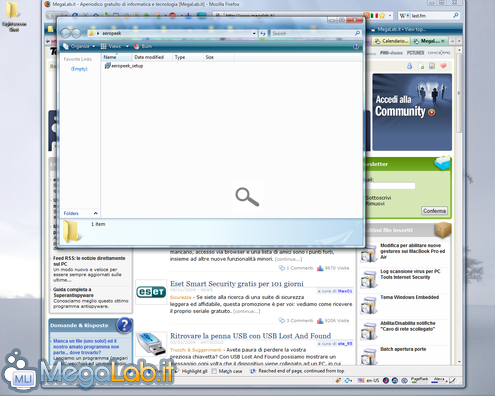Open Feed RSS notizie direttamente sul PC link
495x396 pixels.
89,261
